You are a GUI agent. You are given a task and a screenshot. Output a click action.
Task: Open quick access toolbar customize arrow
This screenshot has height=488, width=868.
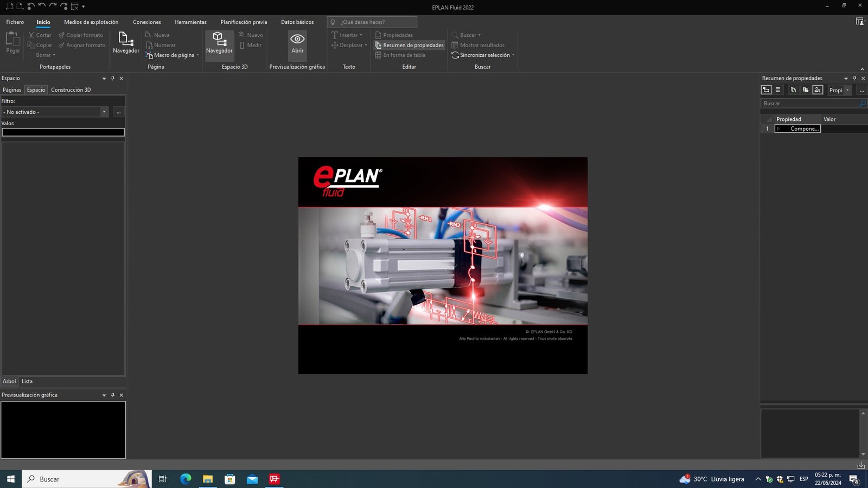click(x=84, y=7)
